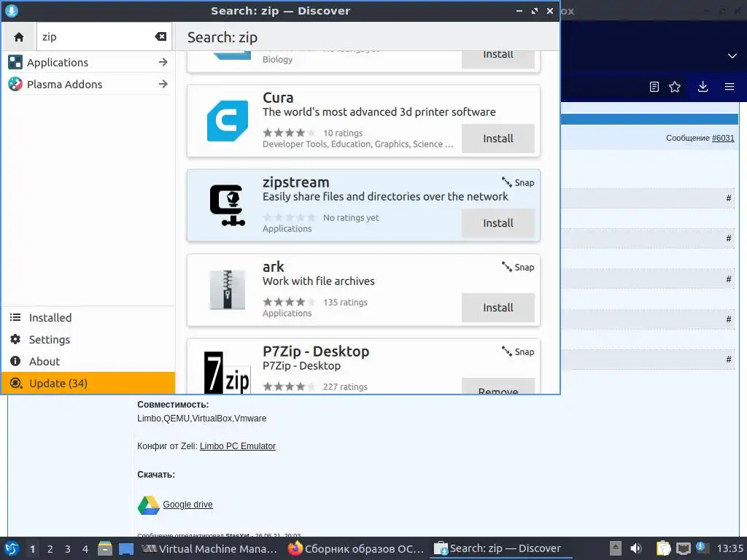Open Update (34) page

click(88, 384)
